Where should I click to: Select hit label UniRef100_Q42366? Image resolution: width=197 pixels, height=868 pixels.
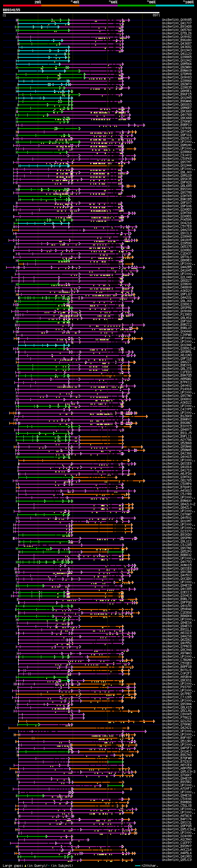[177, 453]
